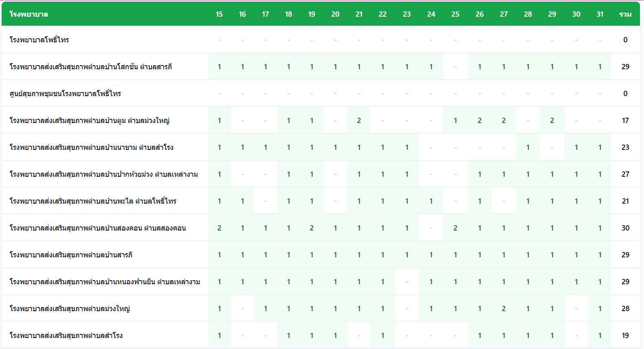Click the โรงพยาบาล column header

click(28, 14)
